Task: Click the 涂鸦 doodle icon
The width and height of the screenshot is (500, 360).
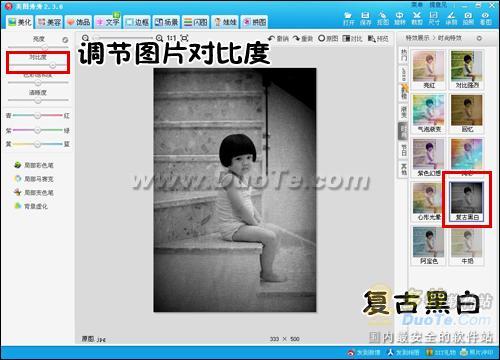Action: (451, 19)
